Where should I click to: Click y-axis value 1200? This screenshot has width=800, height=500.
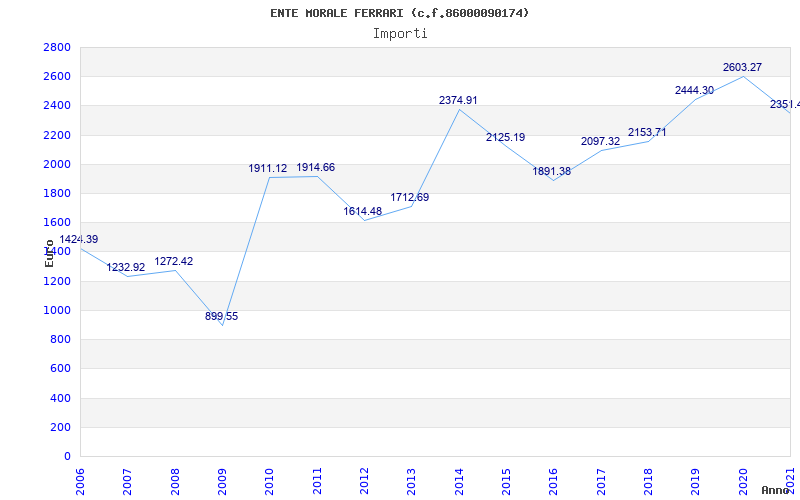[x=57, y=281]
